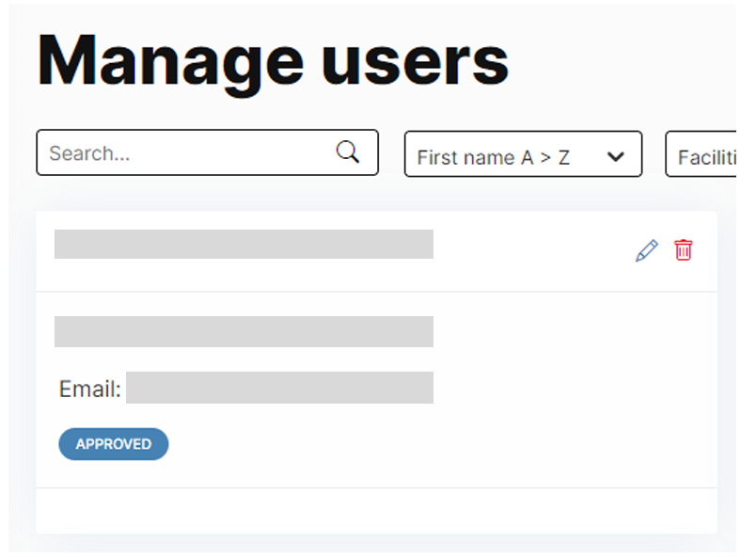This screenshot has height=557, width=756.
Task: Click the APPROVED status badge
Action: (x=114, y=444)
